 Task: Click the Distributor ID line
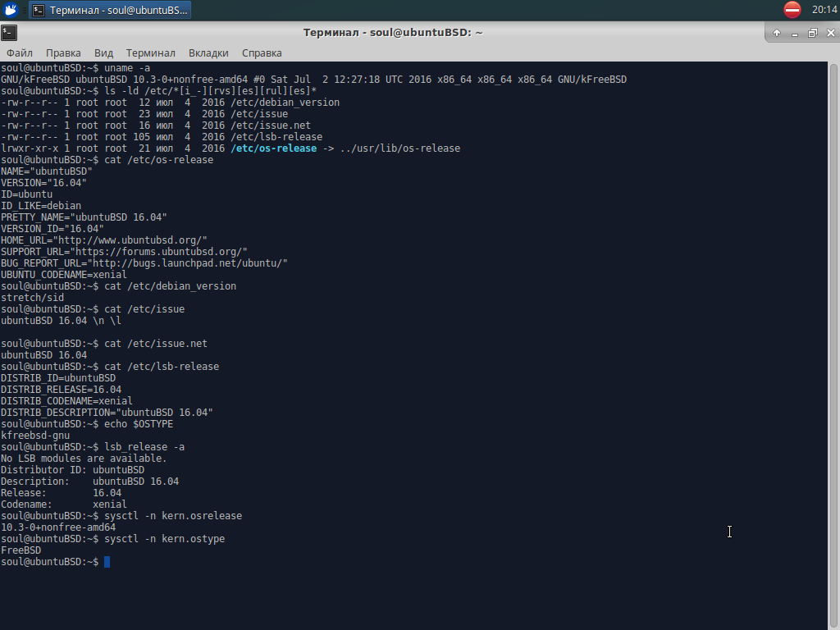[73, 470]
